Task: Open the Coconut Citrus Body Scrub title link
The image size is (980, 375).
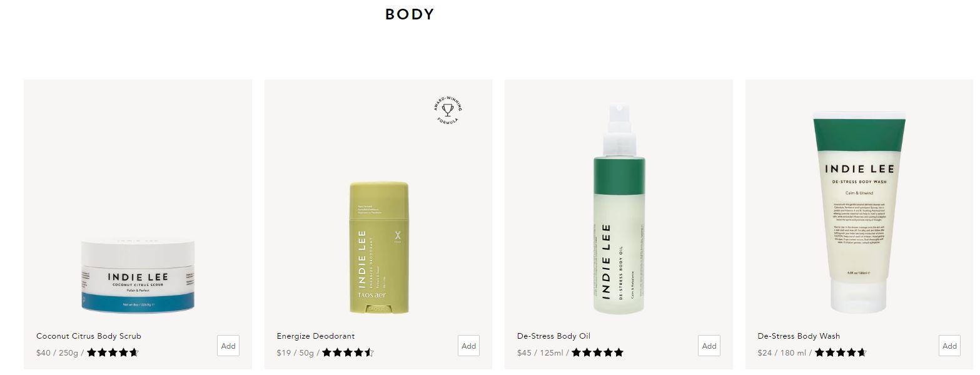Action: 89,336
